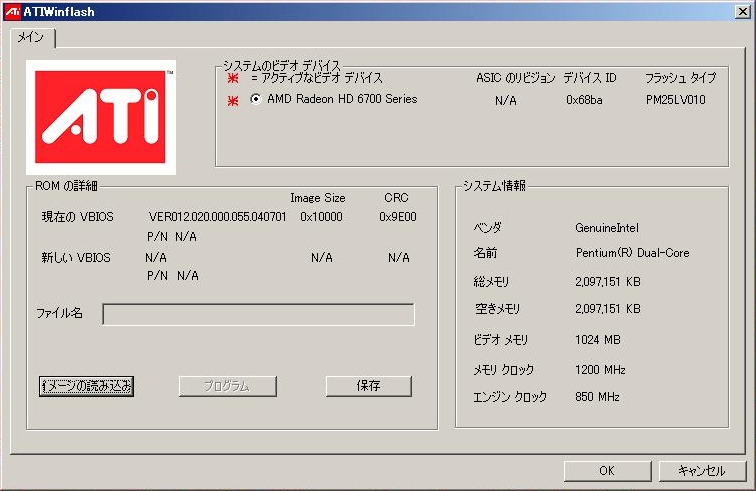Click the VBIOS version VER012.020.000.055.040701

click(217, 217)
